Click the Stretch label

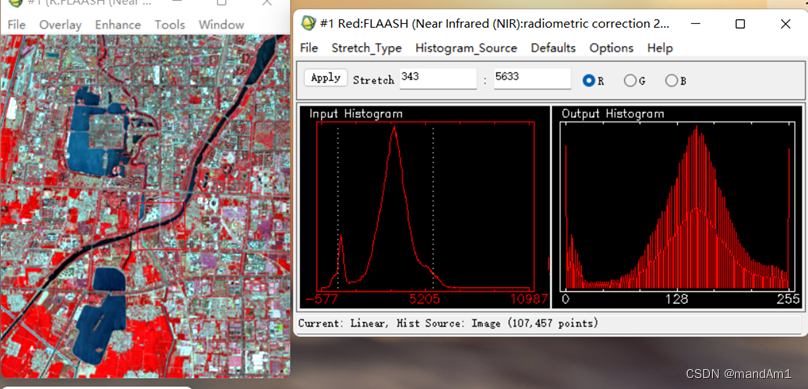pos(373,80)
